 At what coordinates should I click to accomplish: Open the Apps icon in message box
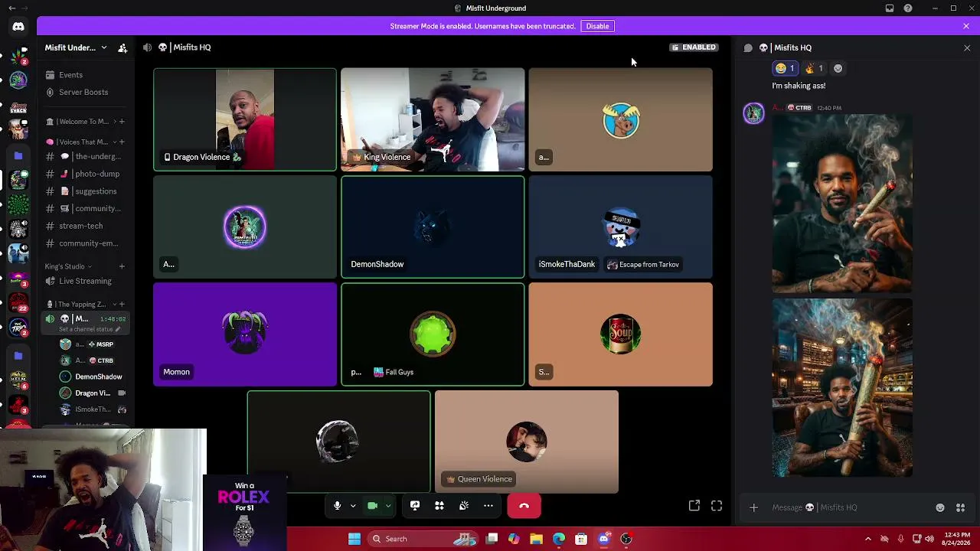[x=961, y=507]
